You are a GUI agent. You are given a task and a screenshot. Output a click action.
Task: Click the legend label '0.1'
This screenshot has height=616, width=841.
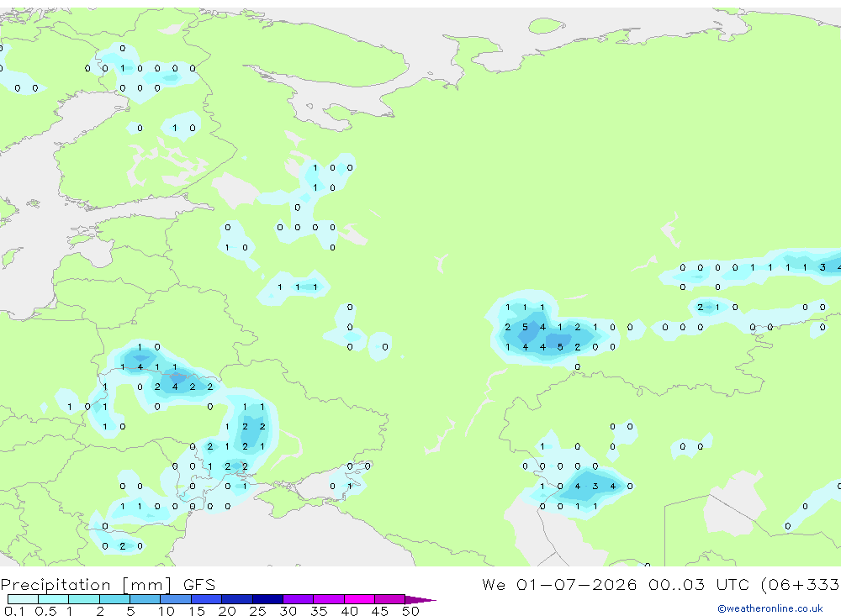coord(13,611)
